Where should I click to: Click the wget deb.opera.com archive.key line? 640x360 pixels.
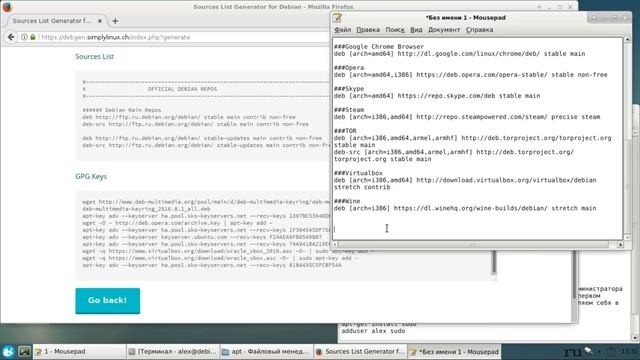coord(178,223)
